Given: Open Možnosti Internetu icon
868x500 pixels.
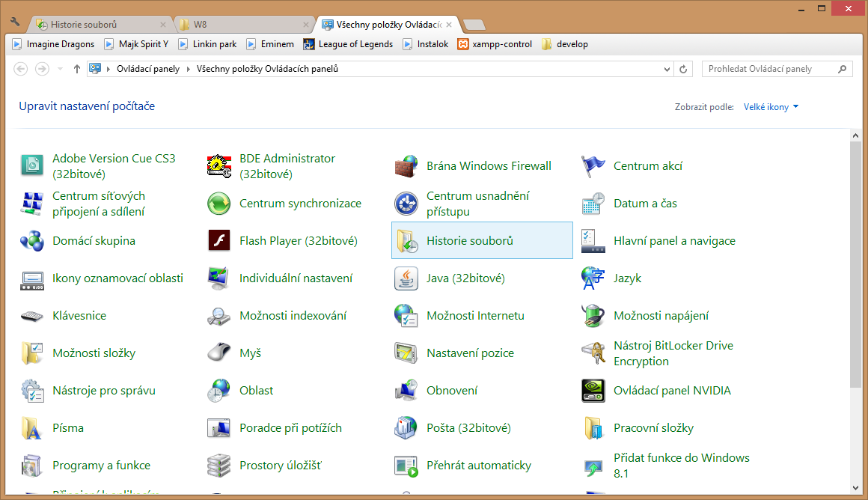Looking at the screenshot, I should 406,316.
